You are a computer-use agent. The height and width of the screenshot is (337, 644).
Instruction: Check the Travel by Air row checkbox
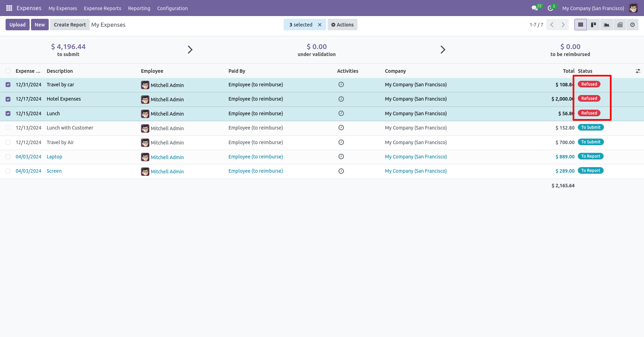tap(8, 142)
